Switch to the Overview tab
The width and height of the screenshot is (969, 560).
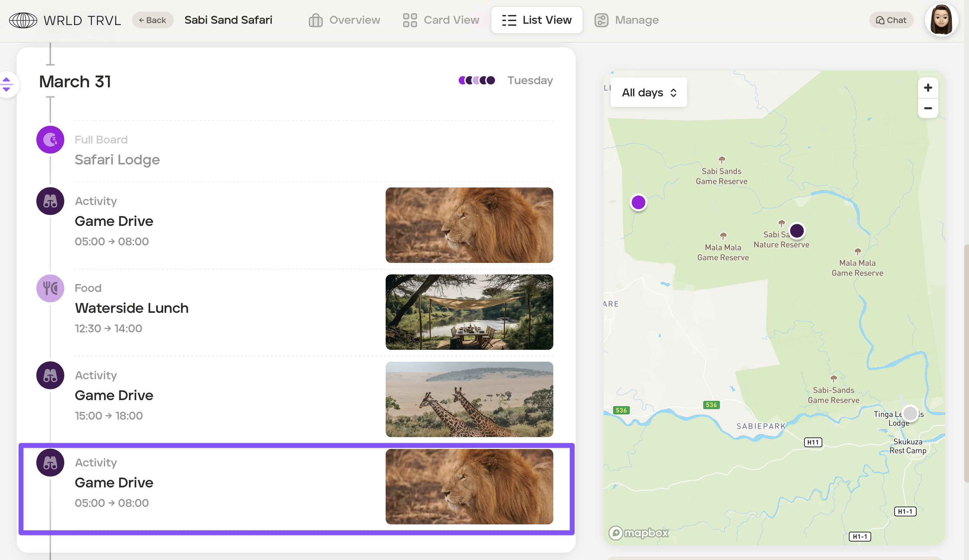point(344,20)
